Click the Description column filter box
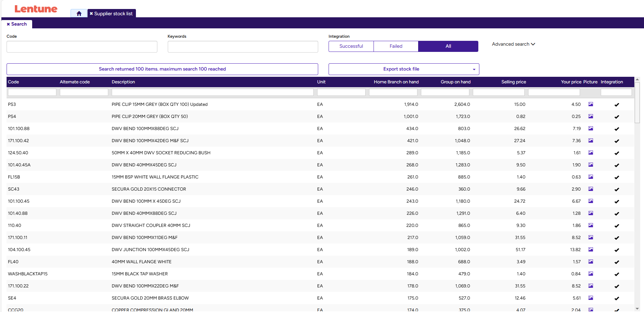This screenshot has width=644, height=312. click(213, 92)
